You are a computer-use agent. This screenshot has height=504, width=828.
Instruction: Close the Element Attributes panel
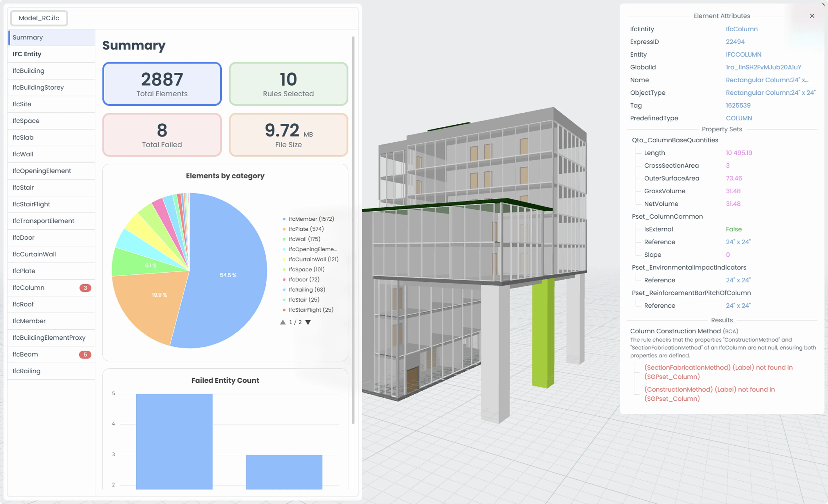point(812,16)
